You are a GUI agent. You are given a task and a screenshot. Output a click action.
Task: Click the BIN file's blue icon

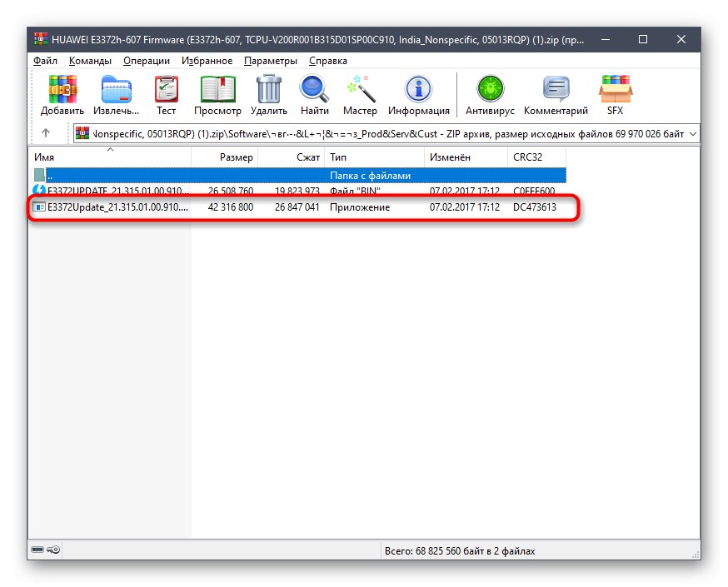pos(39,191)
